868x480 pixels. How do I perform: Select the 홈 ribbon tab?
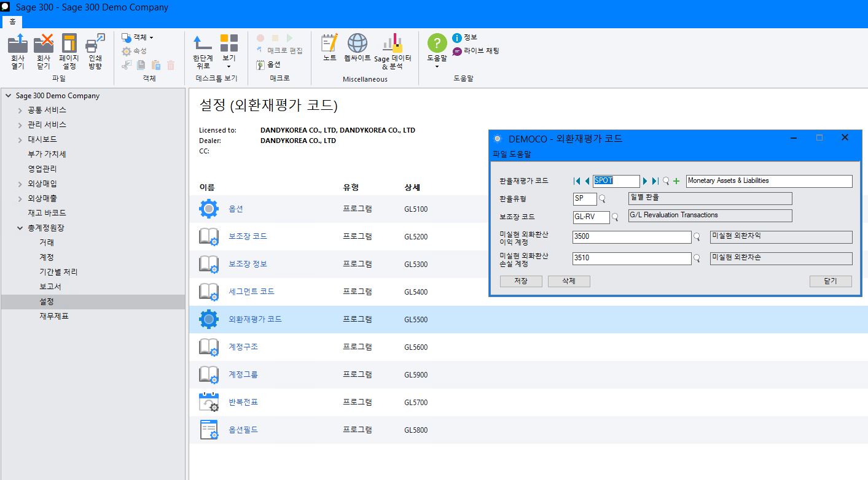(12, 21)
